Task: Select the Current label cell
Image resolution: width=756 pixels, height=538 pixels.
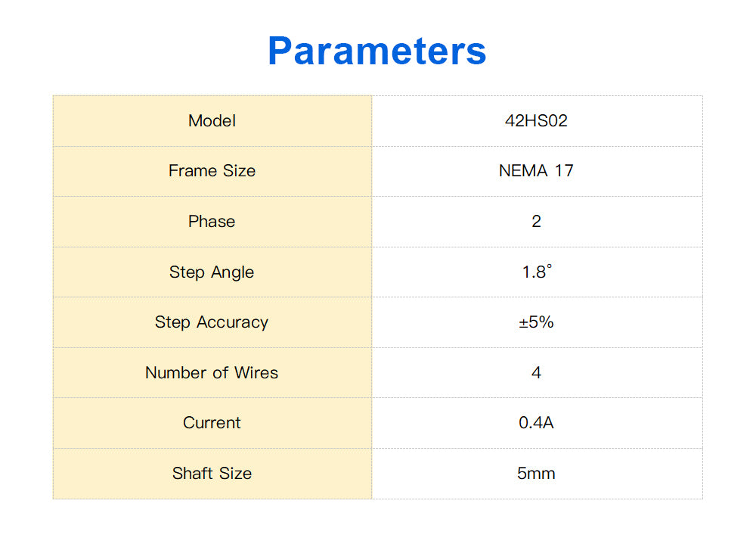Action: click(212, 423)
